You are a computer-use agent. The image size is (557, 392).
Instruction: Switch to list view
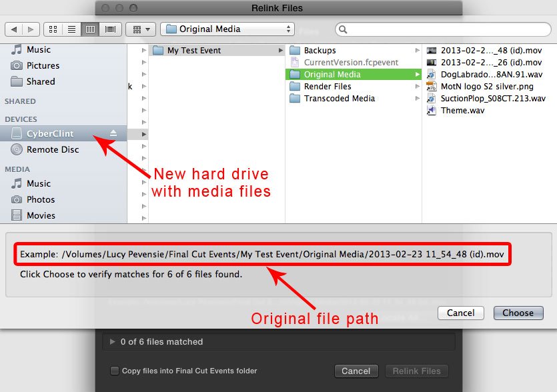pyautogui.click(x=72, y=29)
